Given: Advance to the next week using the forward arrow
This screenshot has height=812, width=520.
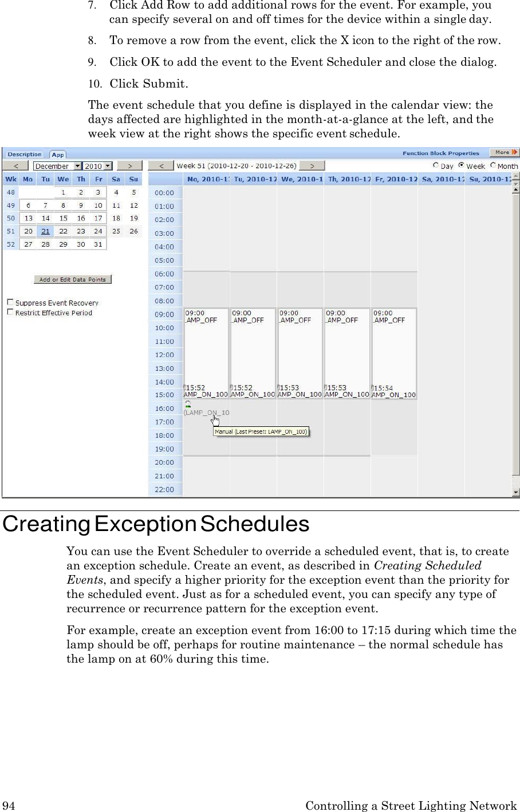Looking at the screenshot, I should [x=312, y=165].
